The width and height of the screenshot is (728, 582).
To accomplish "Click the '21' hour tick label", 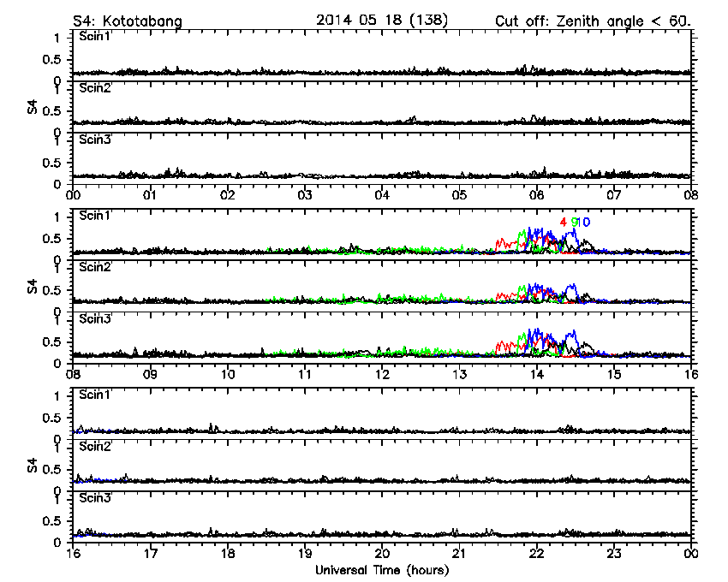I will coord(459,553).
